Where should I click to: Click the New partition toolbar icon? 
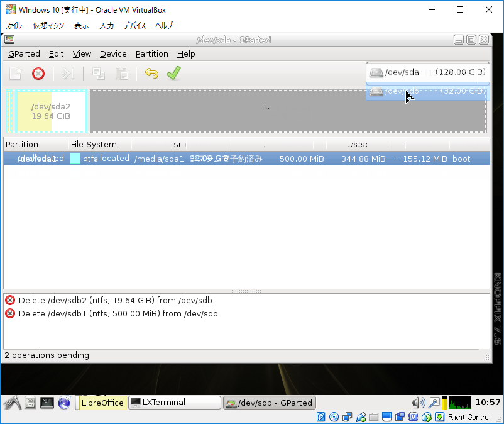pyautogui.click(x=16, y=74)
